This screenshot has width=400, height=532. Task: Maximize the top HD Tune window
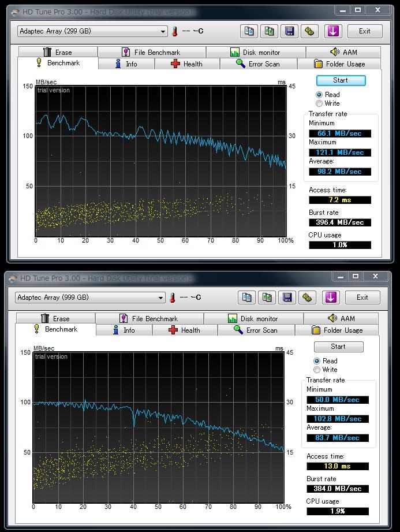coord(358,10)
